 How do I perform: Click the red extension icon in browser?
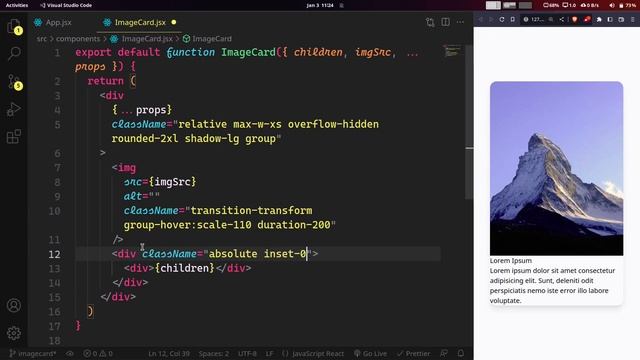point(587,19)
